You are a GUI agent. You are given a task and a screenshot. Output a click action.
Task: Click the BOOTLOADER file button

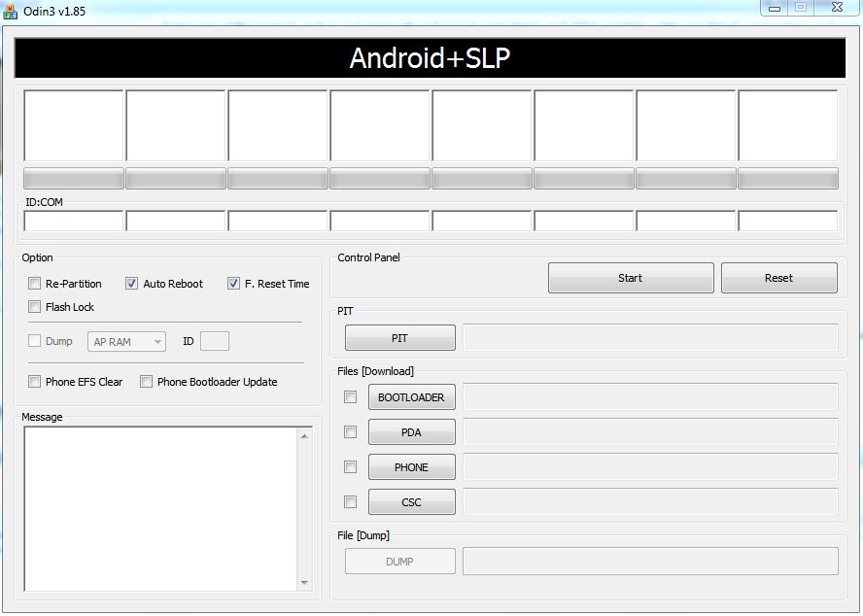click(x=412, y=397)
